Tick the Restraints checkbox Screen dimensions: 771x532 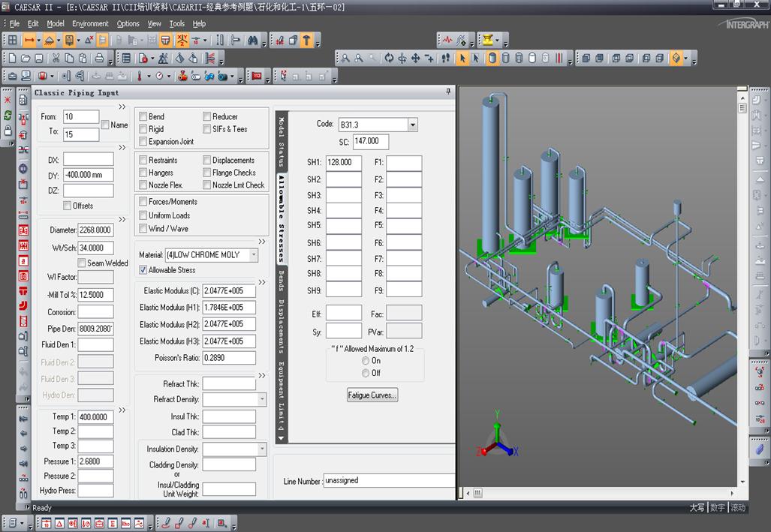(143, 161)
